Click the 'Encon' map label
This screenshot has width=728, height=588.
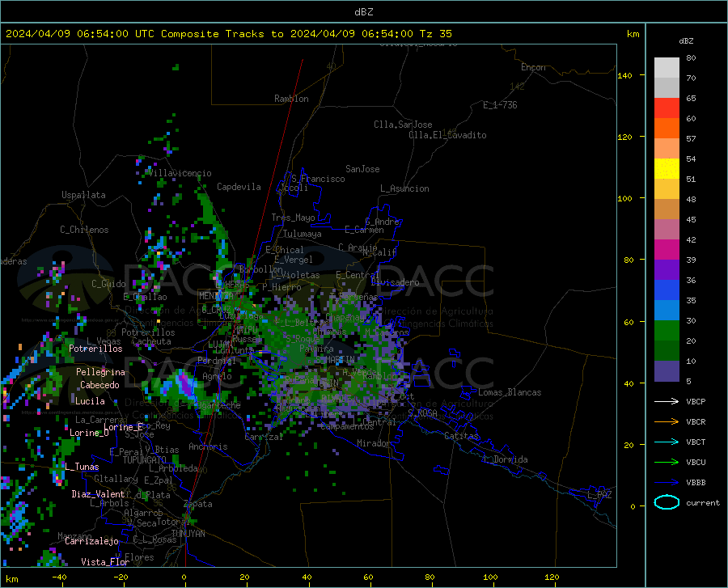click(x=533, y=67)
